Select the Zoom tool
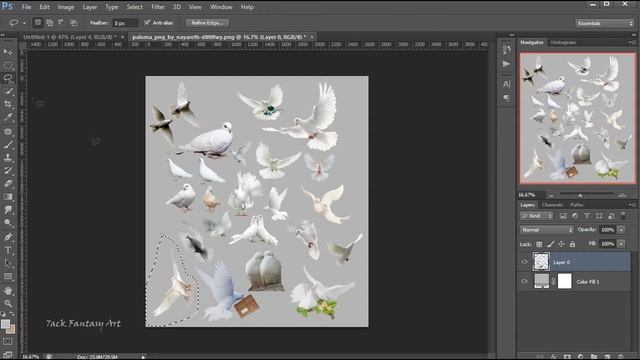Screen dimensions: 640x360 tap(8, 304)
